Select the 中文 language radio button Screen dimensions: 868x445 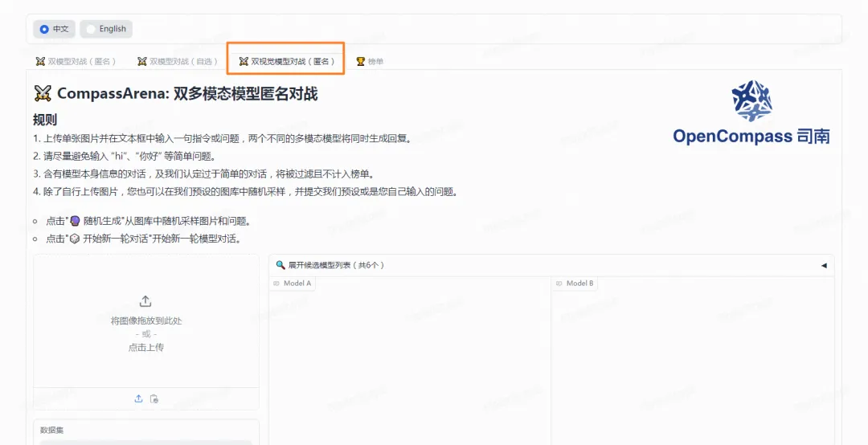click(x=54, y=29)
